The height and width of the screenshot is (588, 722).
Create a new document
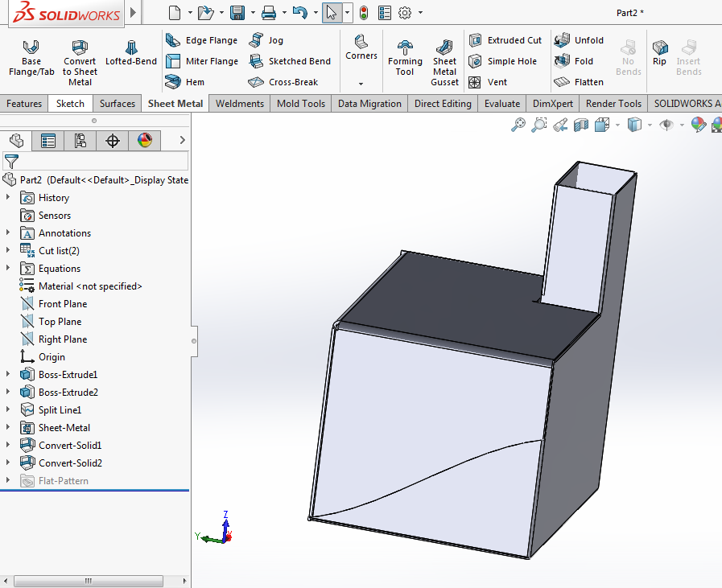coord(175,13)
